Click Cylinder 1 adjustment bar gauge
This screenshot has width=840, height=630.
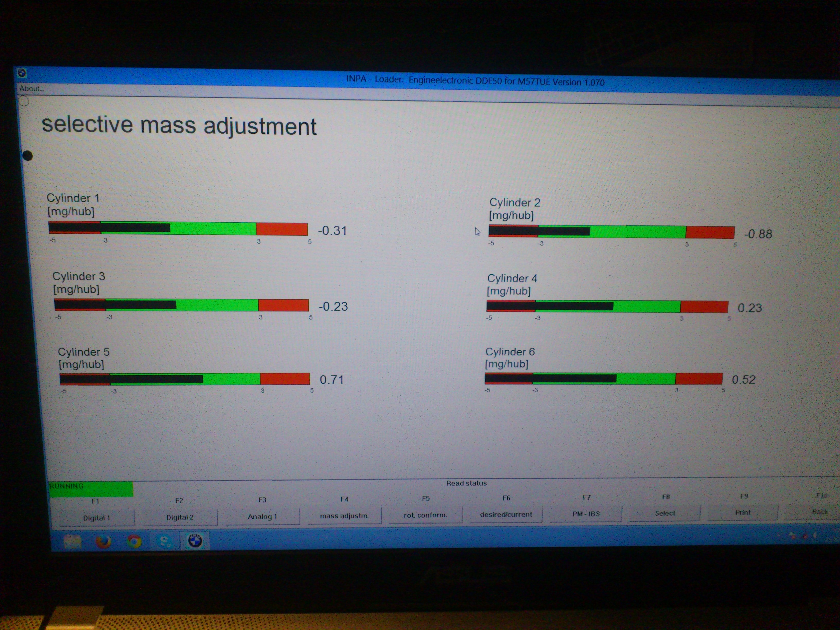(178, 228)
